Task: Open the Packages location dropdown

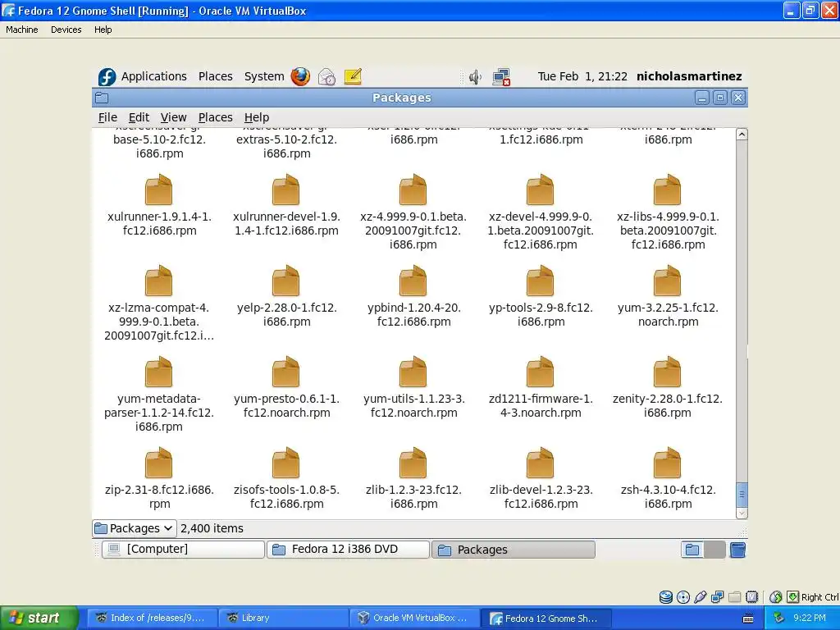Action: pos(134,528)
